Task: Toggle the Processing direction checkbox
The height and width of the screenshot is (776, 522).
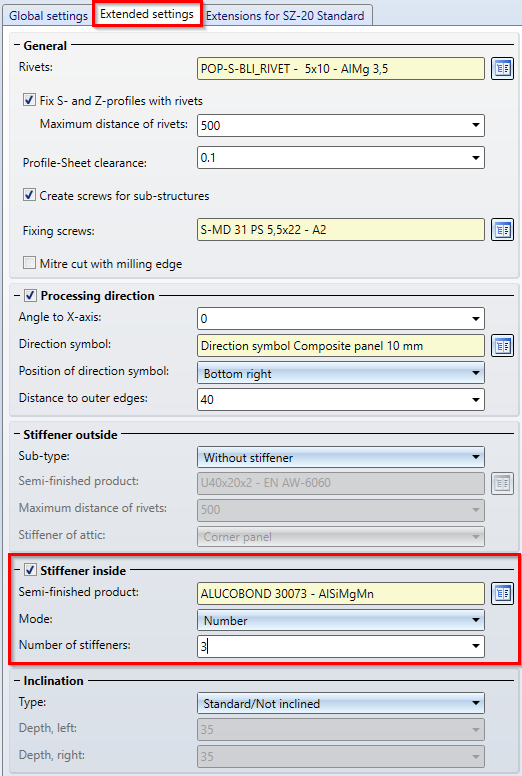Action: [30, 295]
